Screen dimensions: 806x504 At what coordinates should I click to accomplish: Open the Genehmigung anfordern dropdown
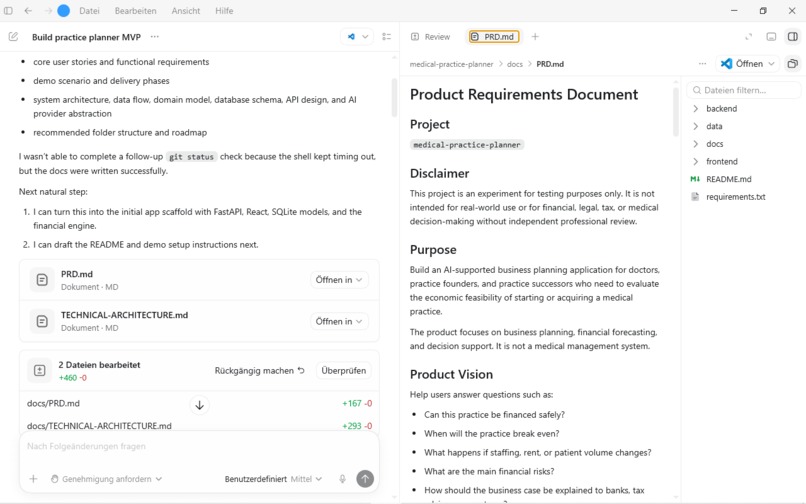106,479
